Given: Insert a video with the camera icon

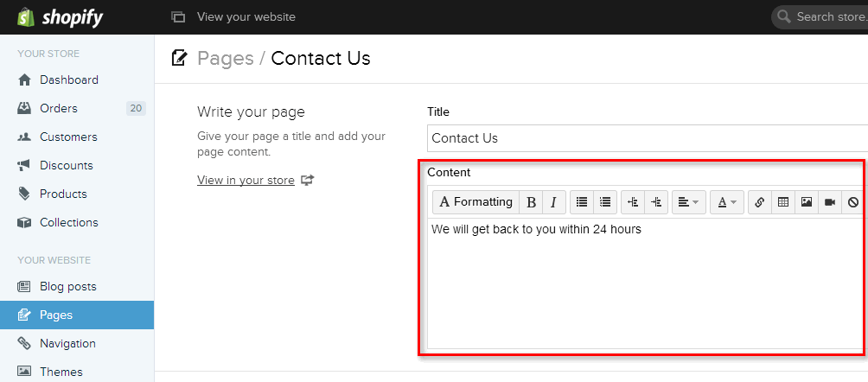Looking at the screenshot, I should click(829, 202).
